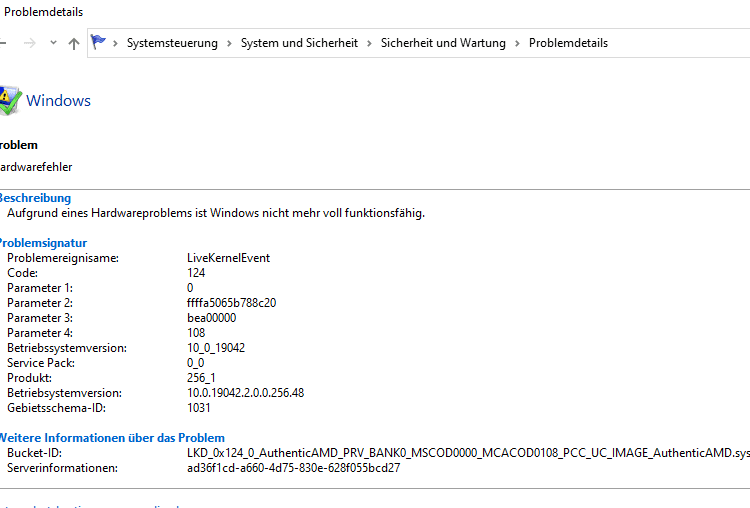Screen dimensions: 750x508
Task: Open the Systemsteuerung breadcrumb
Action: point(172,43)
